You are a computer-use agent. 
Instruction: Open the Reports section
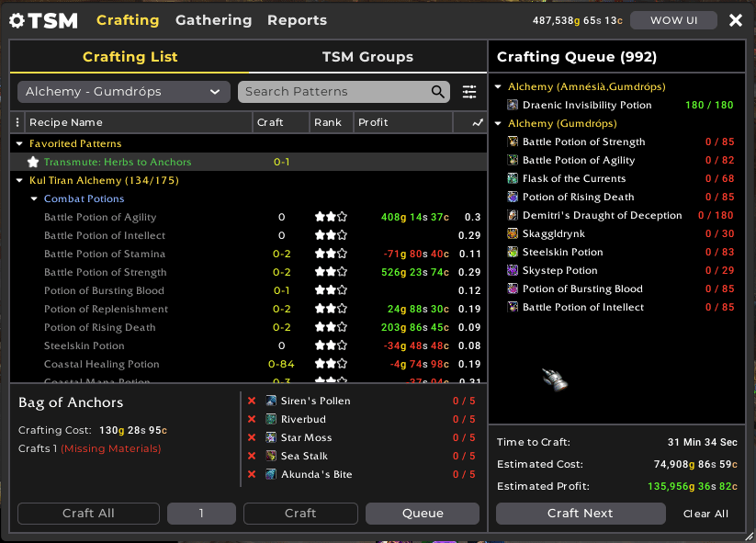coord(297,20)
